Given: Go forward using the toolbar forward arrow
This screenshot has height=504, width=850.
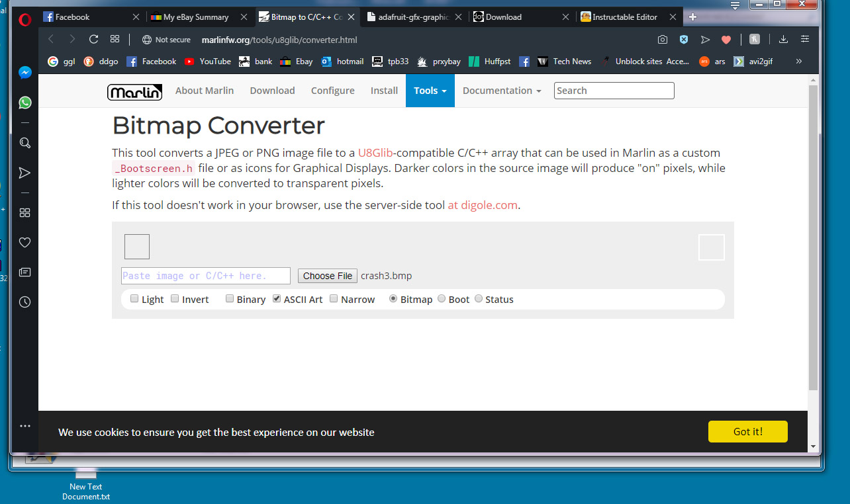Looking at the screenshot, I should pos(72,40).
